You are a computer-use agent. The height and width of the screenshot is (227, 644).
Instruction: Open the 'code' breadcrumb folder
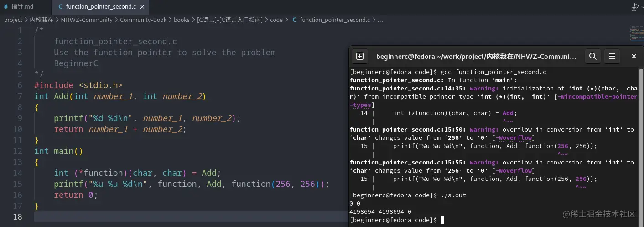tap(276, 20)
